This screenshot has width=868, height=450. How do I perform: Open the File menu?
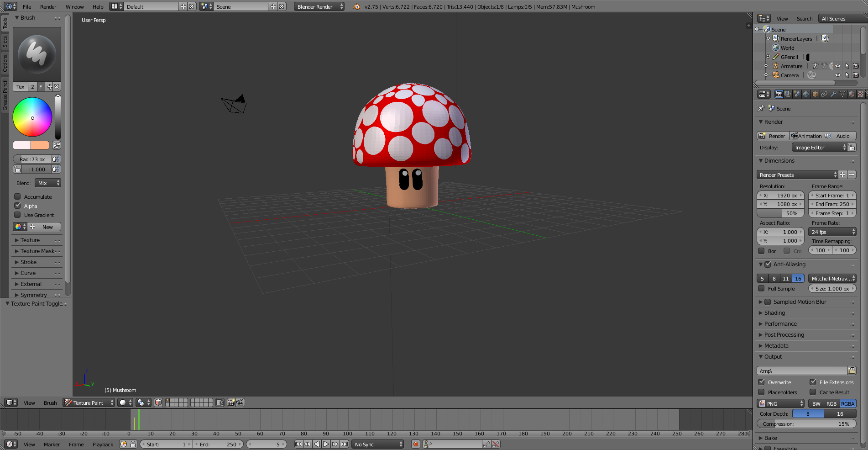pos(27,7)
